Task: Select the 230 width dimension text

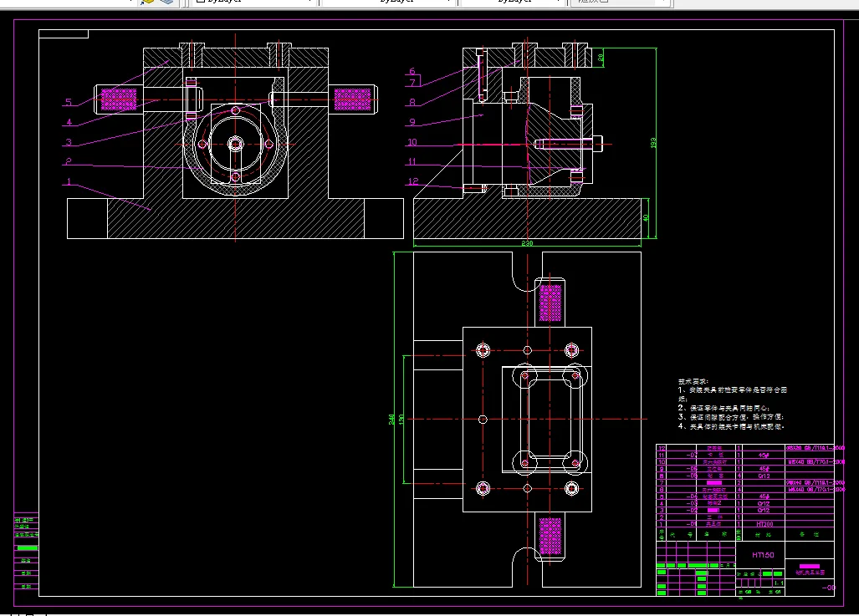Action: click(527, 243)
